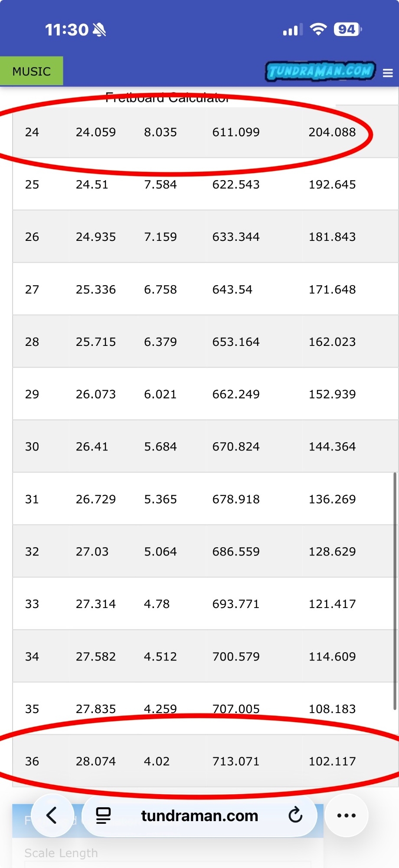Select the fret 24 row cell
399x868 pixels.
[32, 132]
